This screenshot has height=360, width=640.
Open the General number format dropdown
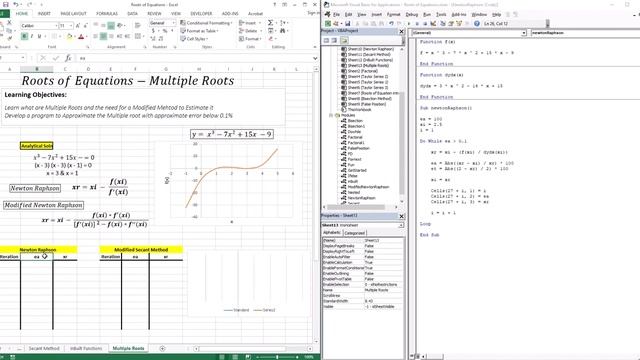click(x=173, y=23)
